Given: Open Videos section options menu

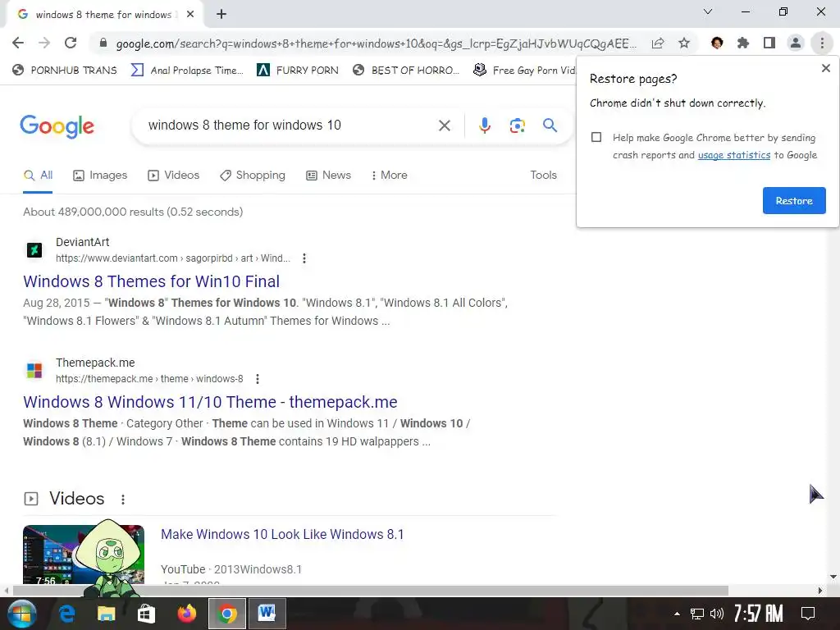Looking at the screenshot, I should 123,500.
